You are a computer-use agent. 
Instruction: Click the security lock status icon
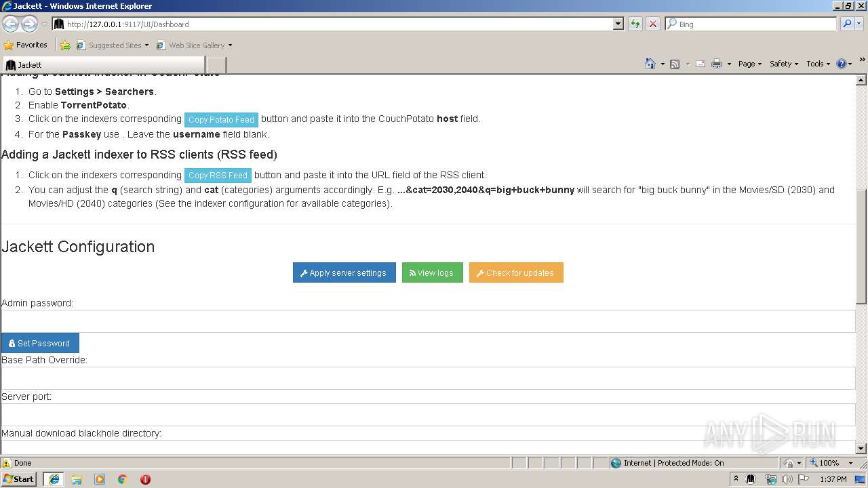[x=789, y=463]
